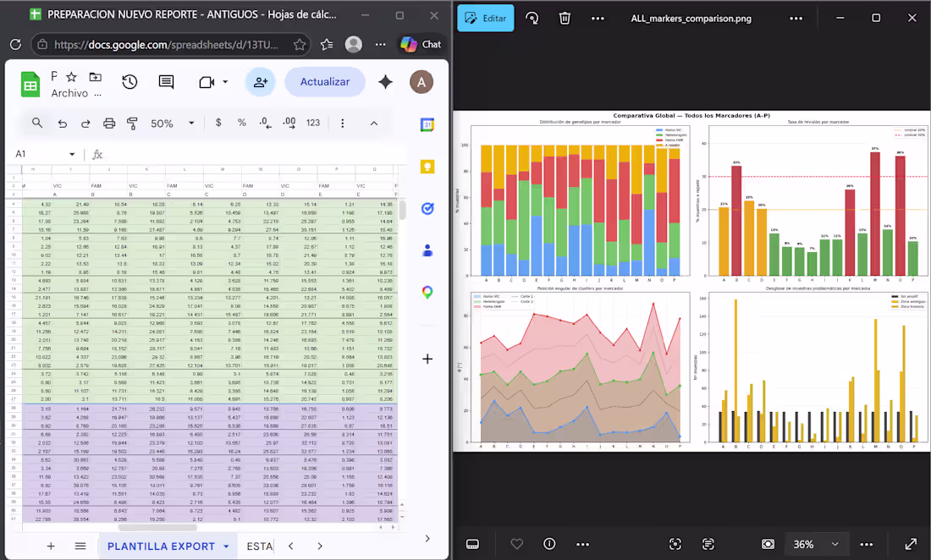The height and width of the screenshot is (560, 931).
Task: Go to Sheets home via green logo
Action: 30,84
